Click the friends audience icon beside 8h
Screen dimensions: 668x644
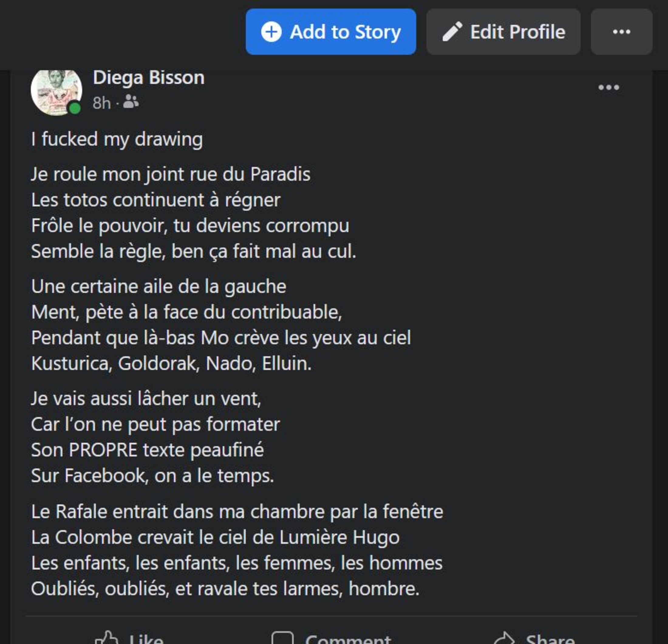click(x=131, y=101)
